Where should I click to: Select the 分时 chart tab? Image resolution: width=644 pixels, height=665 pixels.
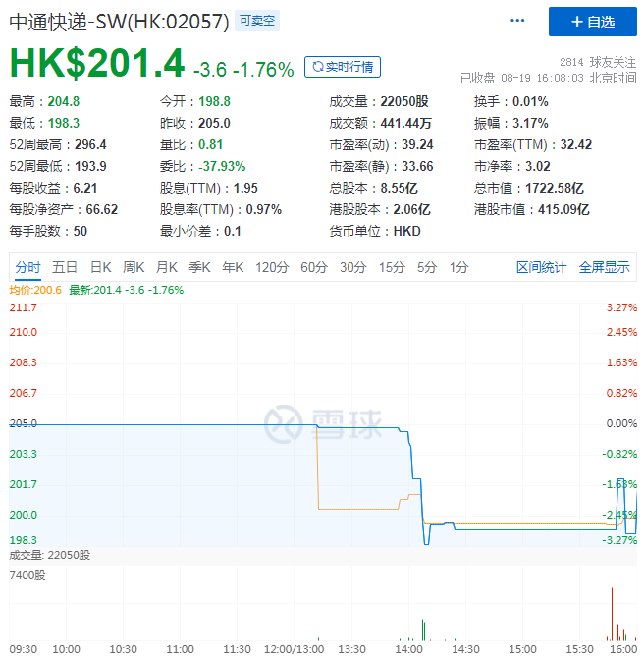click(x=28, y=267)
